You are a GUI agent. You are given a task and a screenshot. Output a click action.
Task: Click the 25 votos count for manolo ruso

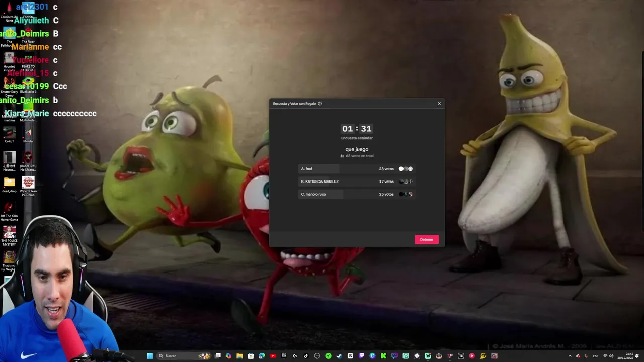386,194
